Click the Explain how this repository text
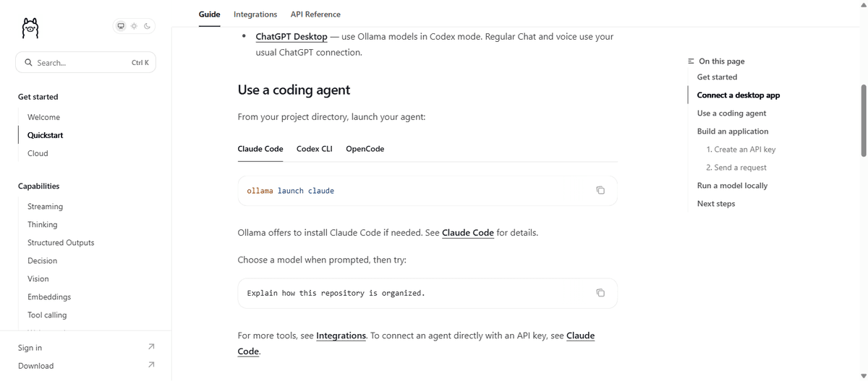The image size is (868, 381). [336, 294]
